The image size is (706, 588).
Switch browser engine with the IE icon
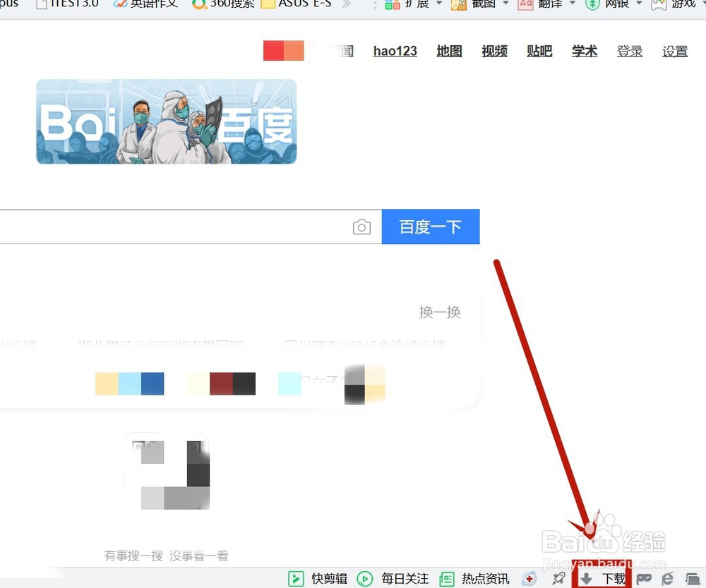(x=668, y=579)
